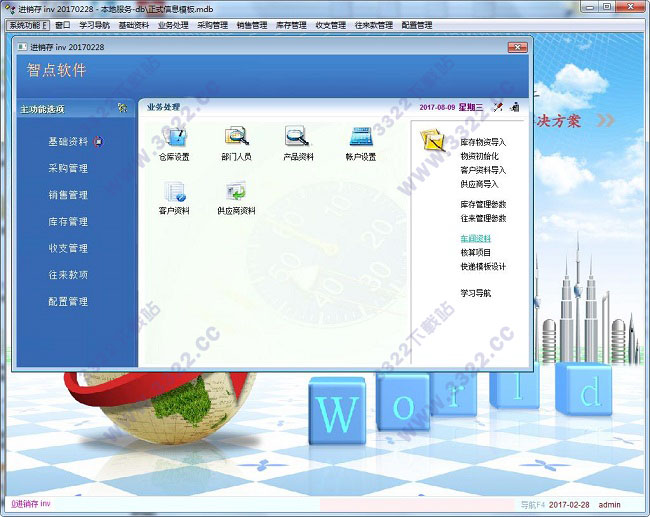This screenshot has height=517, width=650.
Task: Open the 业务处理 menu in the menu bar
Action: pyautogui.click(x=173, y=25)
